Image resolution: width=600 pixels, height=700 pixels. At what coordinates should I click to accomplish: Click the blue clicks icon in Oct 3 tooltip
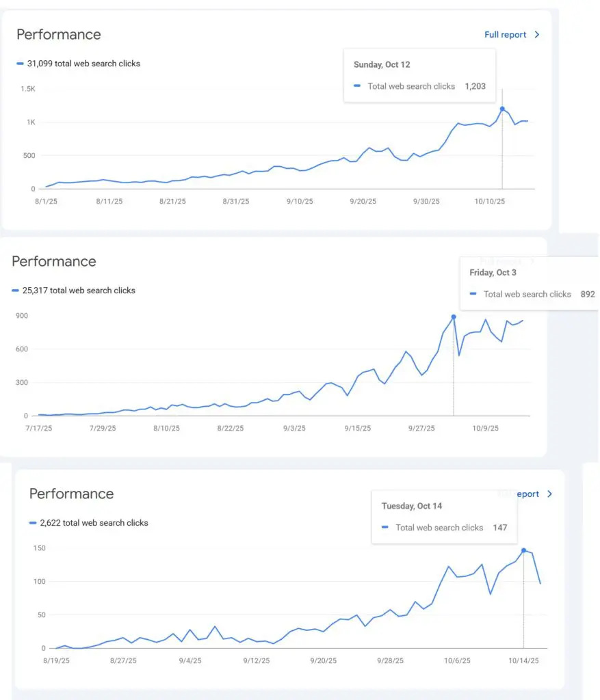(x=475, y=294)
